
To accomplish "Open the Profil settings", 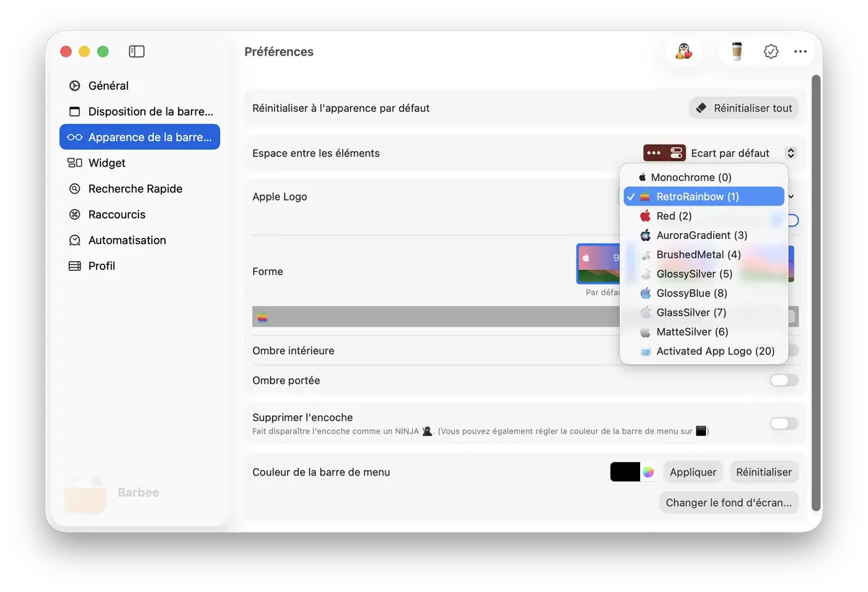I will (101, 266).
